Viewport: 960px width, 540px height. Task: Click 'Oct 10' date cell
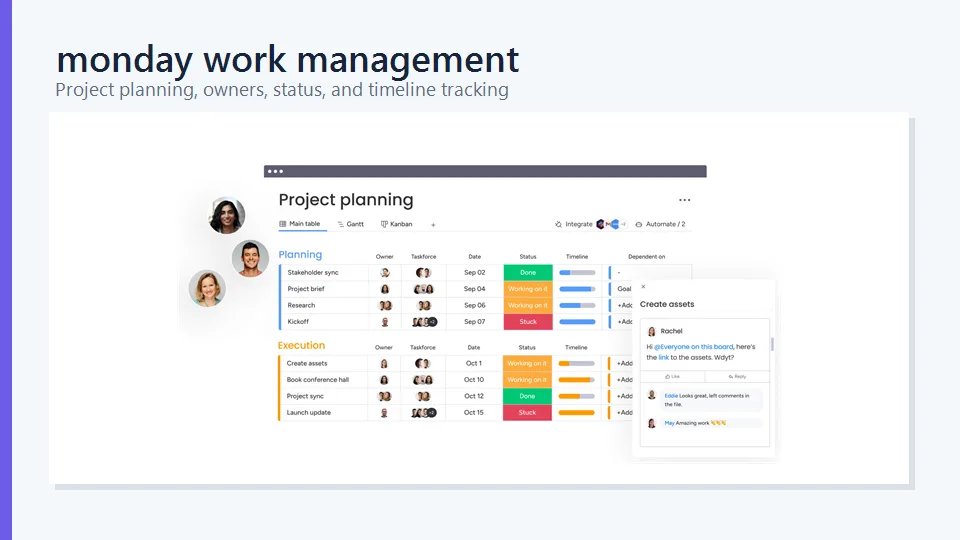click(474, 380)
